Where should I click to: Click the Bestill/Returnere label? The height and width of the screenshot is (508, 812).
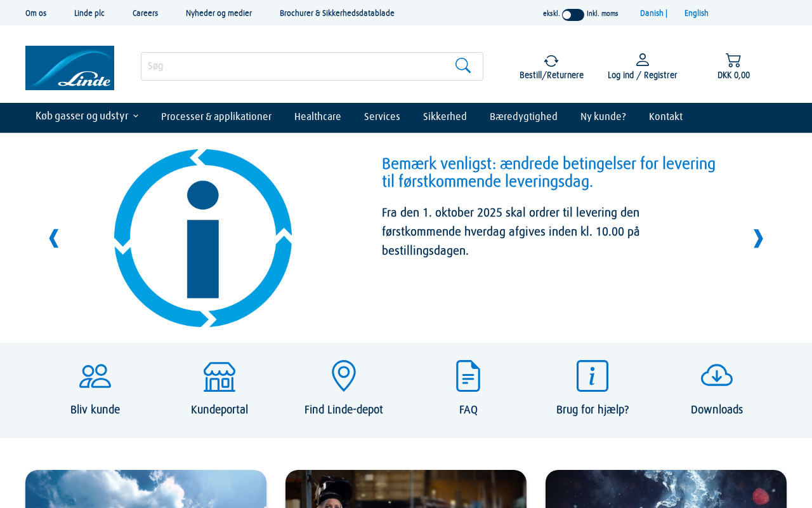pyautogui.click(x=551, y=76)
